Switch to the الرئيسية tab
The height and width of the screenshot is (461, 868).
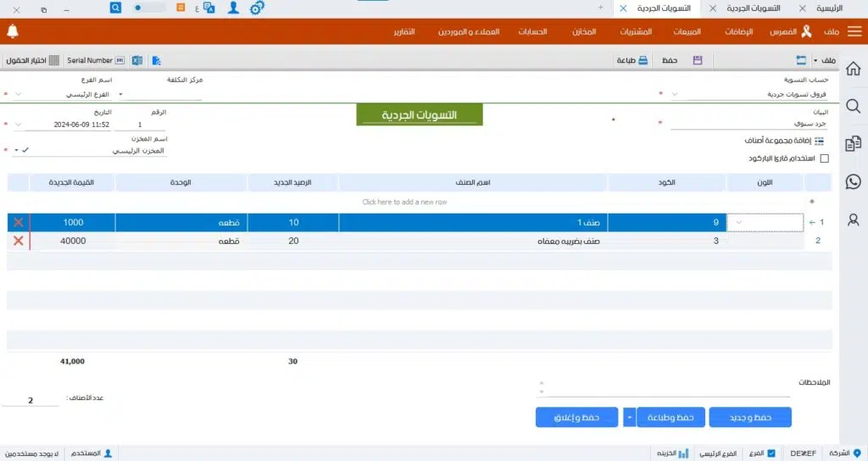click(828, 8)
